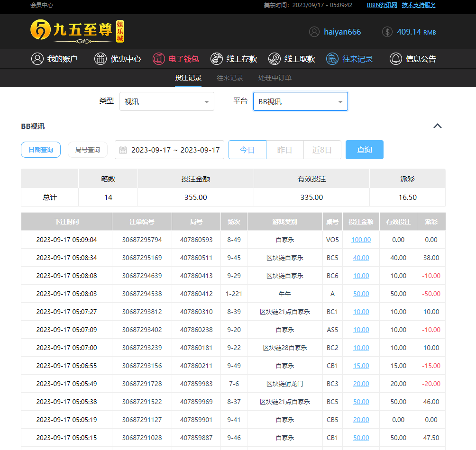This screenshot has width=476, height=450.
Task: Switch to the 往来记录 sub-tab
Action: [x=230, y=78]
